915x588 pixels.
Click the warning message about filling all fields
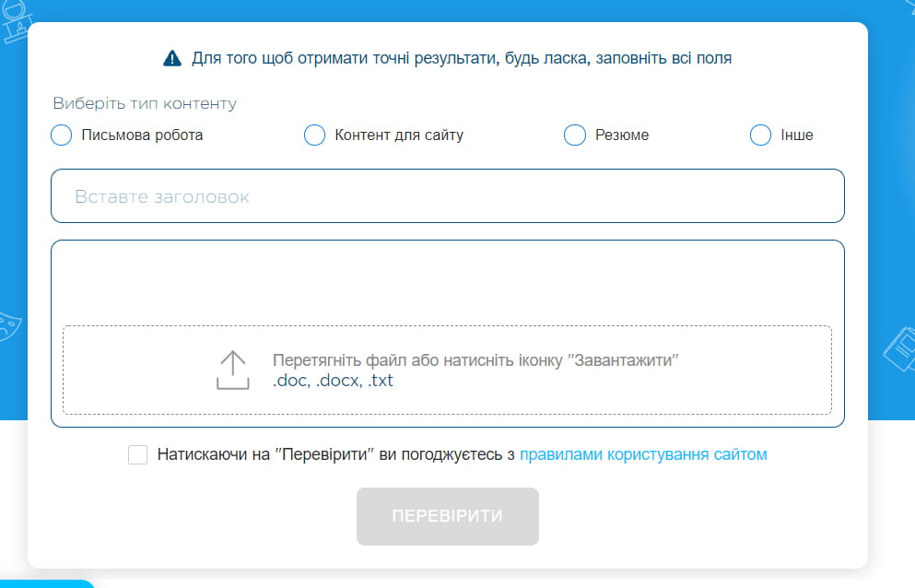(461, 57)
